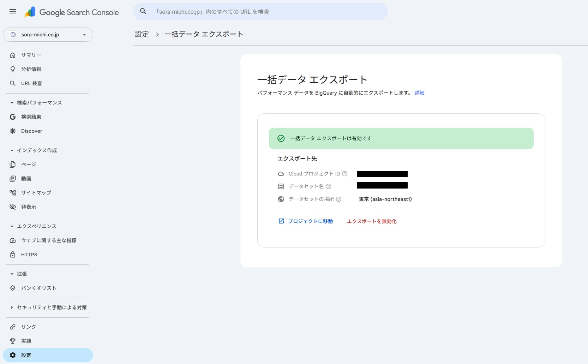588x364 pixels.
Task: Click the ページ documents icon
Action: [13, 165]
